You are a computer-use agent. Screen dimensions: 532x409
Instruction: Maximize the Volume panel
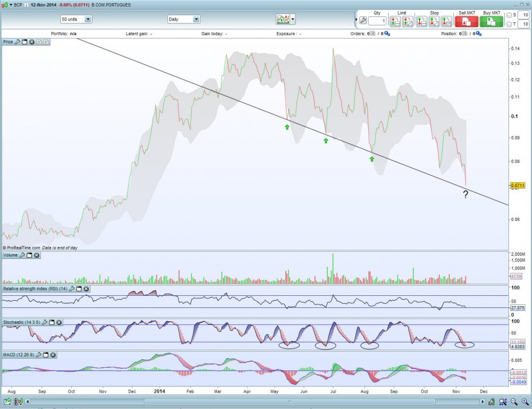[29, 255]
